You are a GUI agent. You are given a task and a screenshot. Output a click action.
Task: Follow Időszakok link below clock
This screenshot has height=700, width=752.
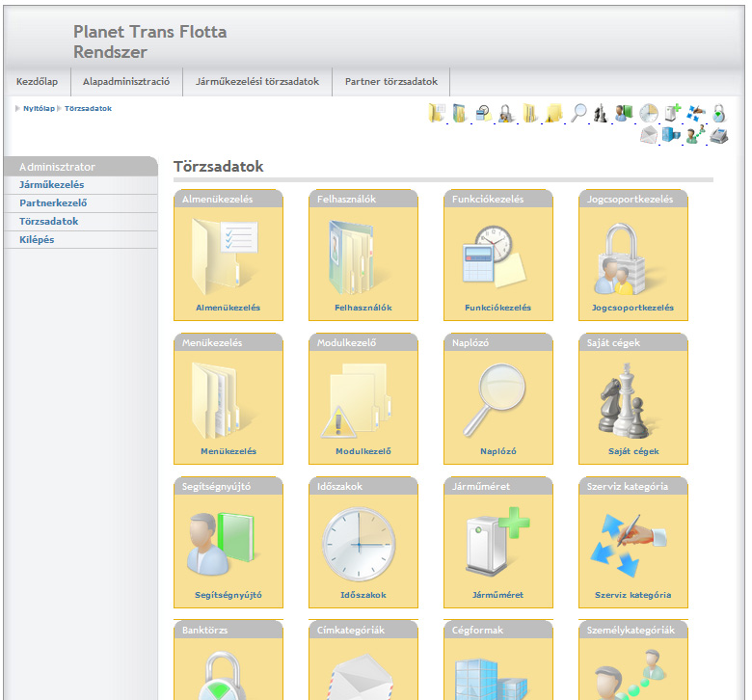(363, 595)
